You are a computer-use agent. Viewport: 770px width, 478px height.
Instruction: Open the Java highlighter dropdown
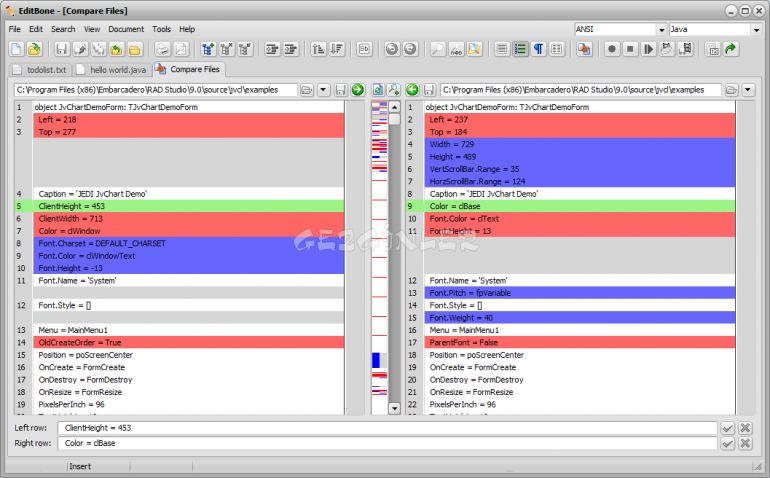pos(756,30)
